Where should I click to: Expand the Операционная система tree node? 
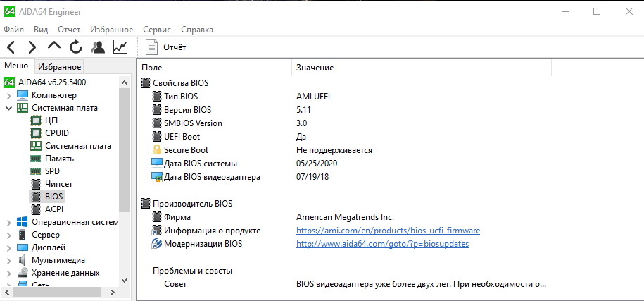9,223
